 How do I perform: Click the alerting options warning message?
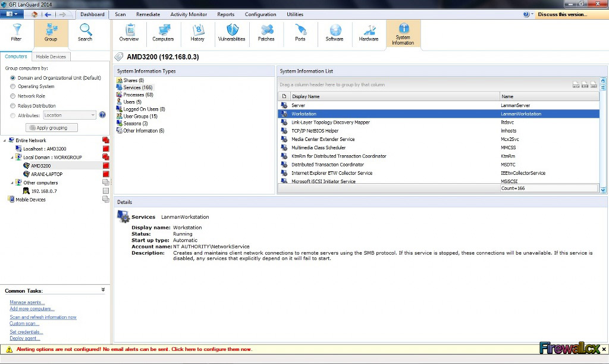[134, 349]
